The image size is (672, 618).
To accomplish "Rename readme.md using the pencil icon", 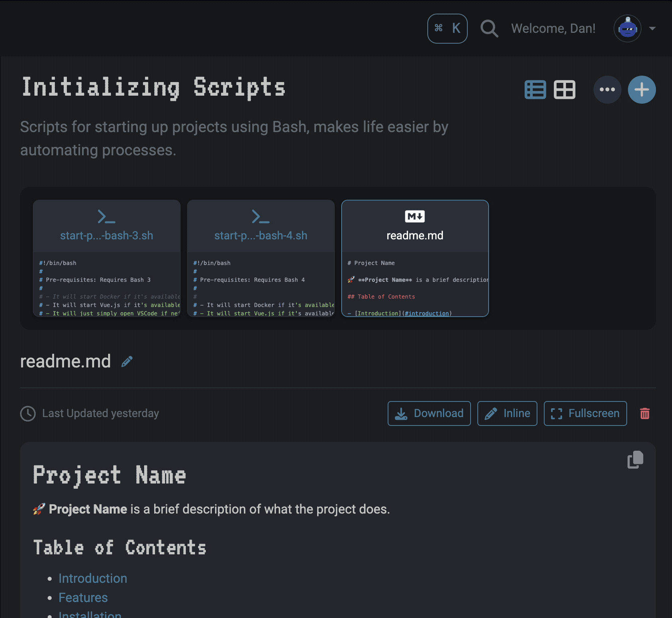I will (127, 361).
